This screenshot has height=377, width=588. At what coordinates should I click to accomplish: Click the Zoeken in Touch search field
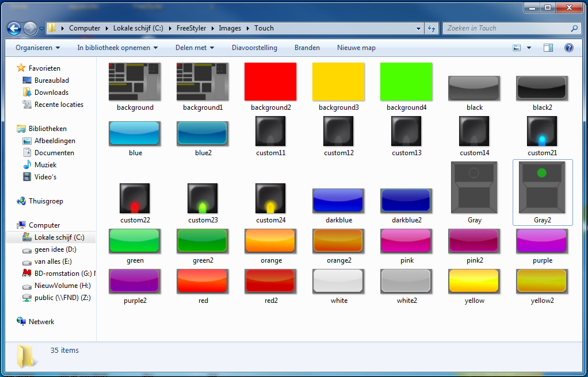(x=507, y=28)
